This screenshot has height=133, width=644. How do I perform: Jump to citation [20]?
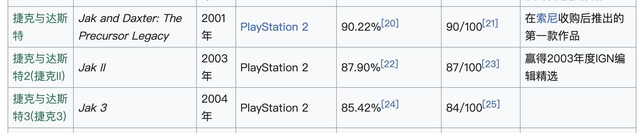coord(390,23)
